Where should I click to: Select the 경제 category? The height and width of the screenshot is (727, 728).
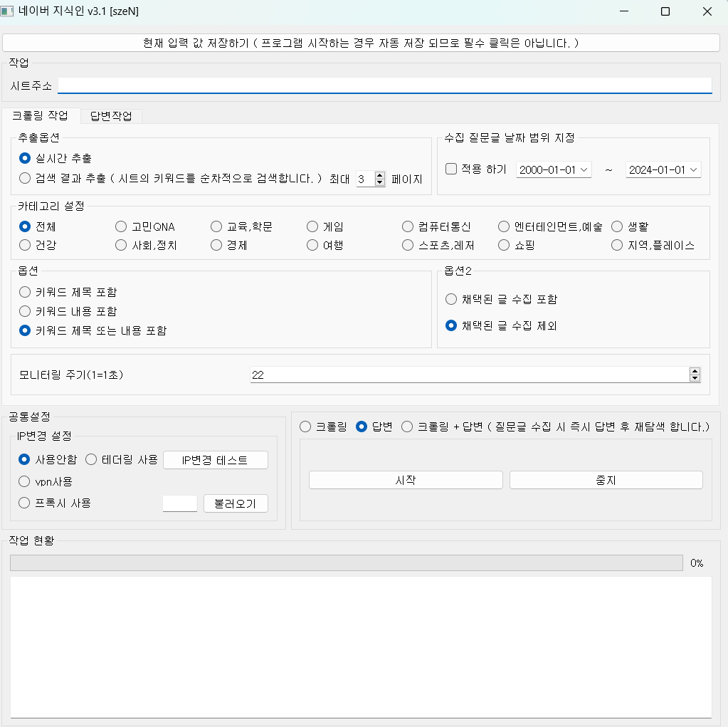229,245
